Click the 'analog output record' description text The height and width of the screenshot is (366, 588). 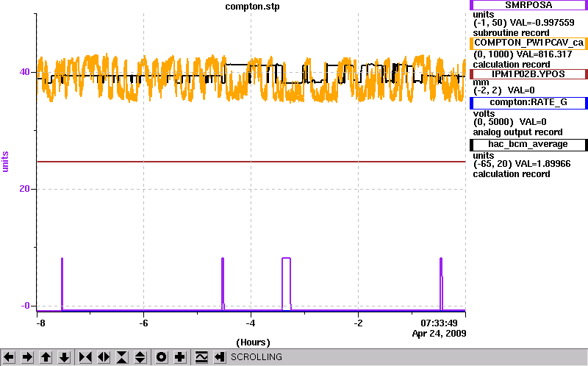click(517, 132)
